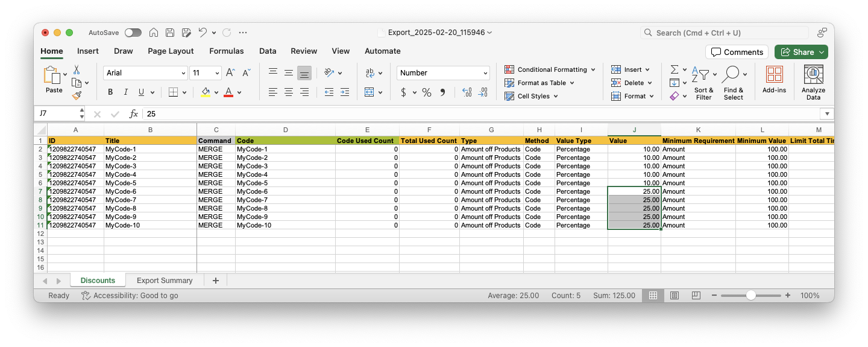868x347 pixels.
Task: Click the Format Painter brush icon
Action: (77, 95)
